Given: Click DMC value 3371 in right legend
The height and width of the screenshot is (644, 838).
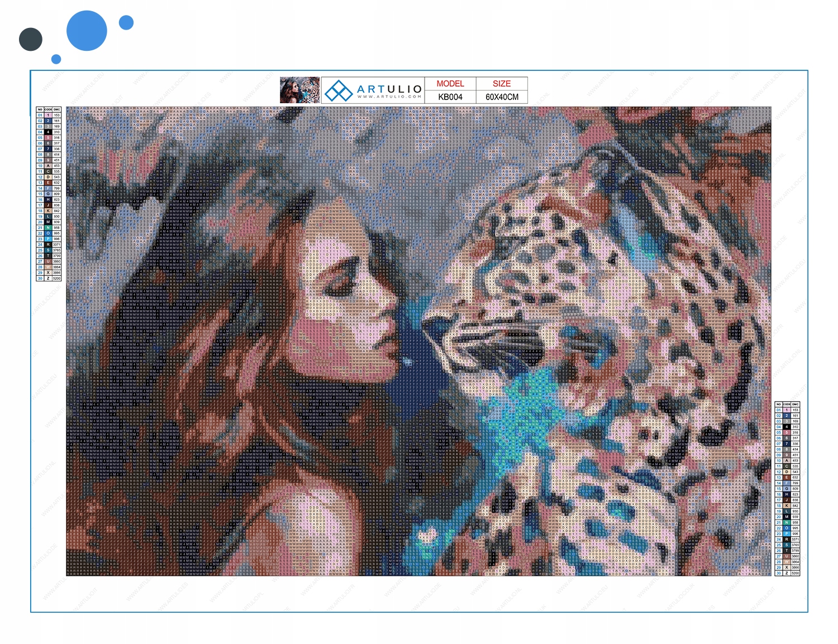Looking at the screenshot, I should coord(796,540).
